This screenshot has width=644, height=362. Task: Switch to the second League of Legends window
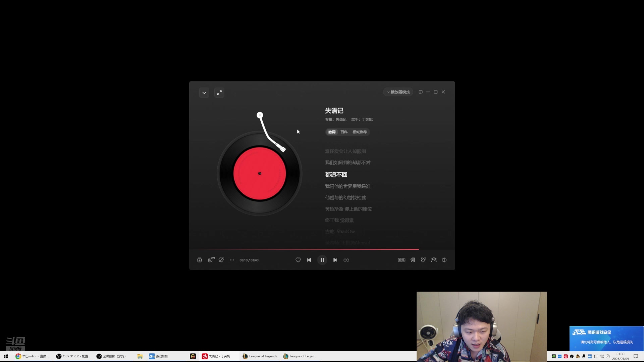(300, 356)
